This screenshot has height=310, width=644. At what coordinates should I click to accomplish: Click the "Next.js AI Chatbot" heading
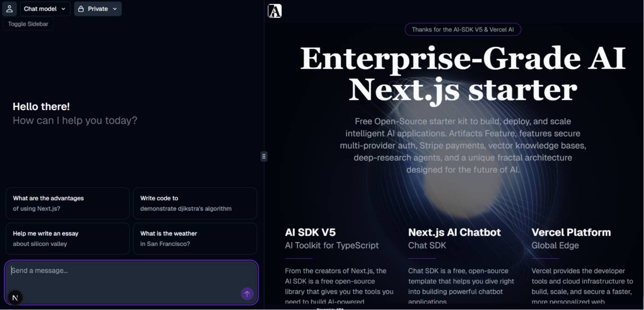454,232
